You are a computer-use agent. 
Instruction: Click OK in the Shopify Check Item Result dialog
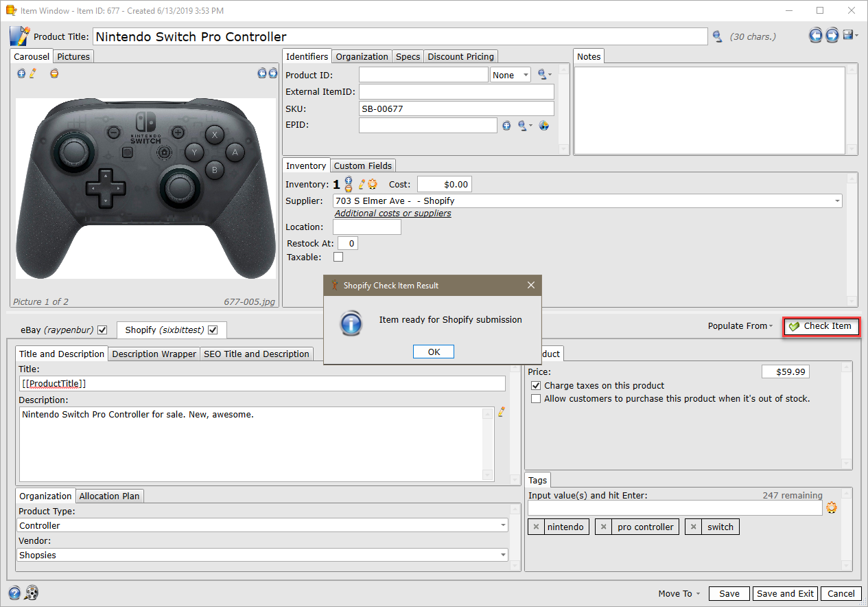click(434, 352)
